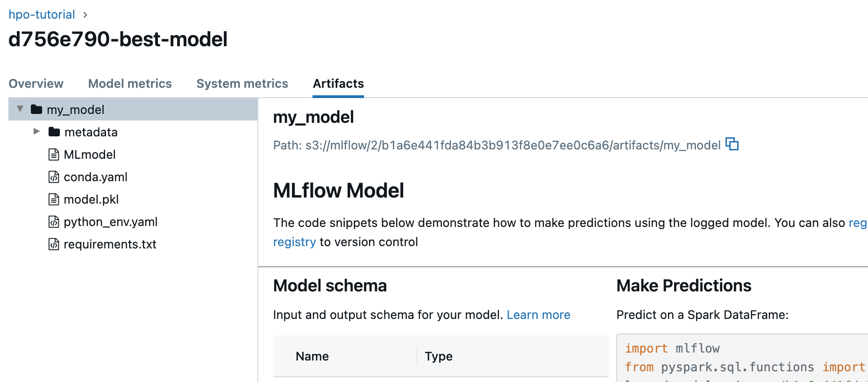868x382 pixels.
Task: Click the breadcrumb chevron after hpo-tutorial
Action: (x=85, y=15)
